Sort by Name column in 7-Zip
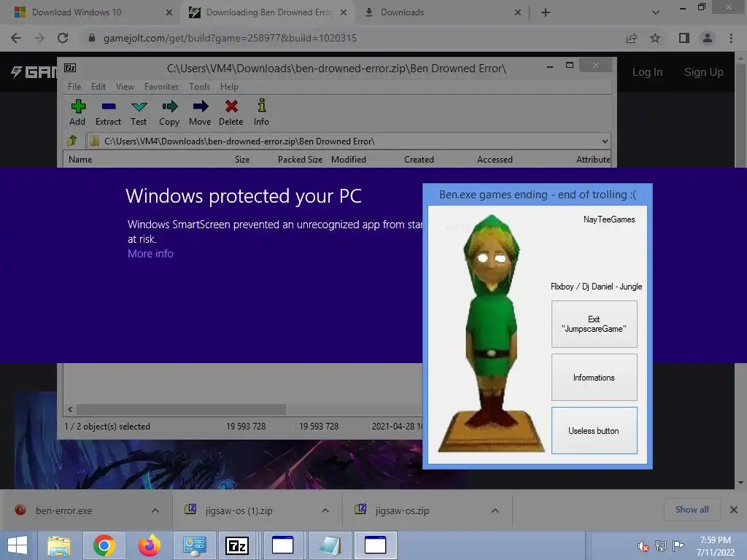Viewport: 747px width, 560px height. [x=80, y=160]
